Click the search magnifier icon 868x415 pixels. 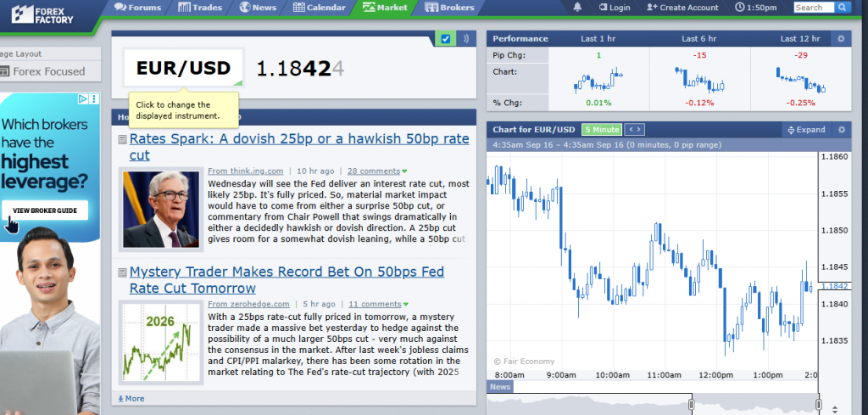pos(842,8)
